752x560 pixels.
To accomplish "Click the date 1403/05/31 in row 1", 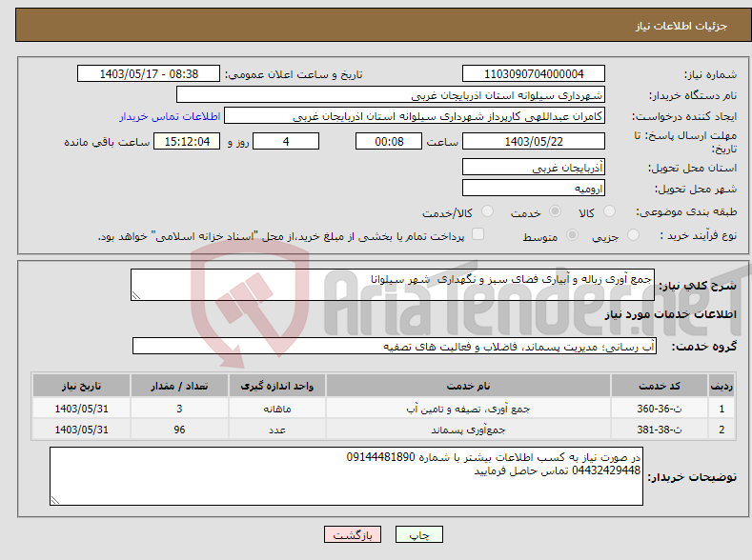I will coord(81,409).
